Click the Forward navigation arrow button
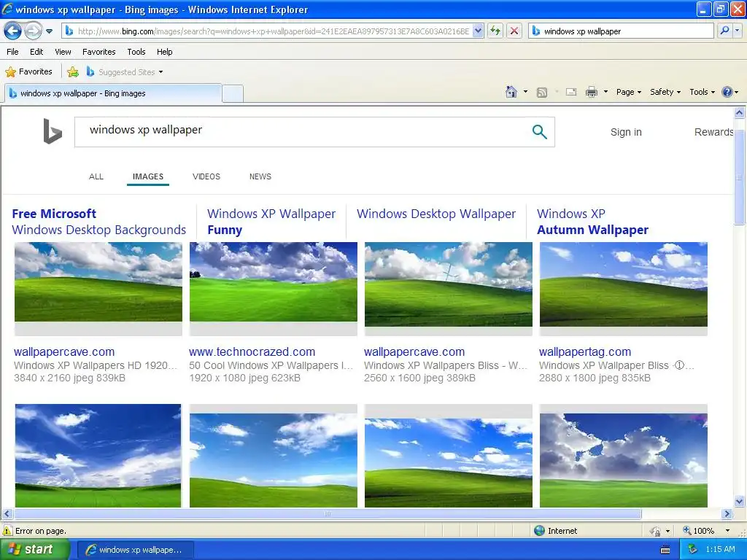This screenshot has width=747, height=560. (x=33, y=31)
